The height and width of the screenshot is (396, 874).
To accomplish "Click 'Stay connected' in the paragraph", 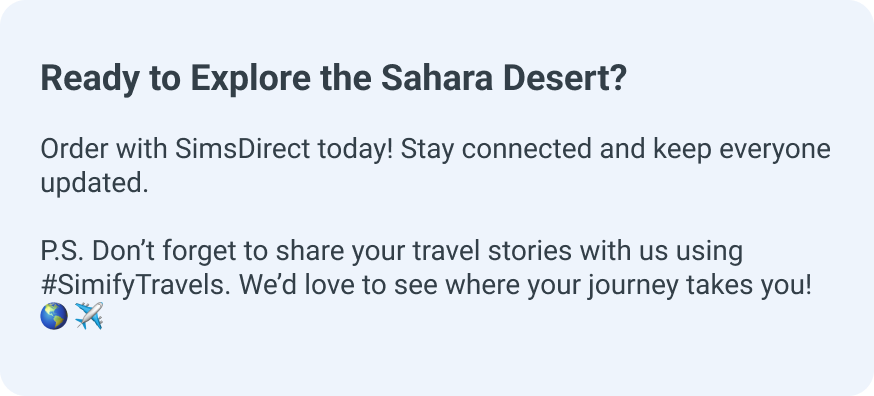I will tap(495, 149).
